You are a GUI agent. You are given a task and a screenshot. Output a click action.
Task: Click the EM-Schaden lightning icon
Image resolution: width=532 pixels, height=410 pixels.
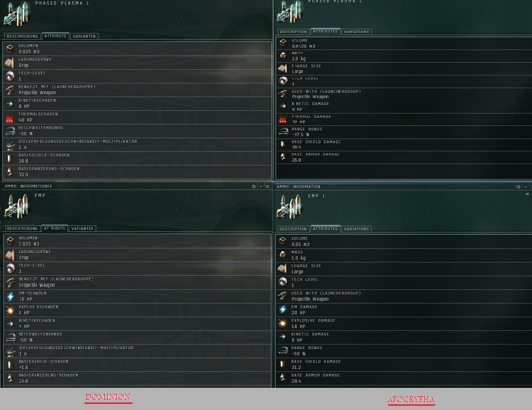(x=10, y=296)
